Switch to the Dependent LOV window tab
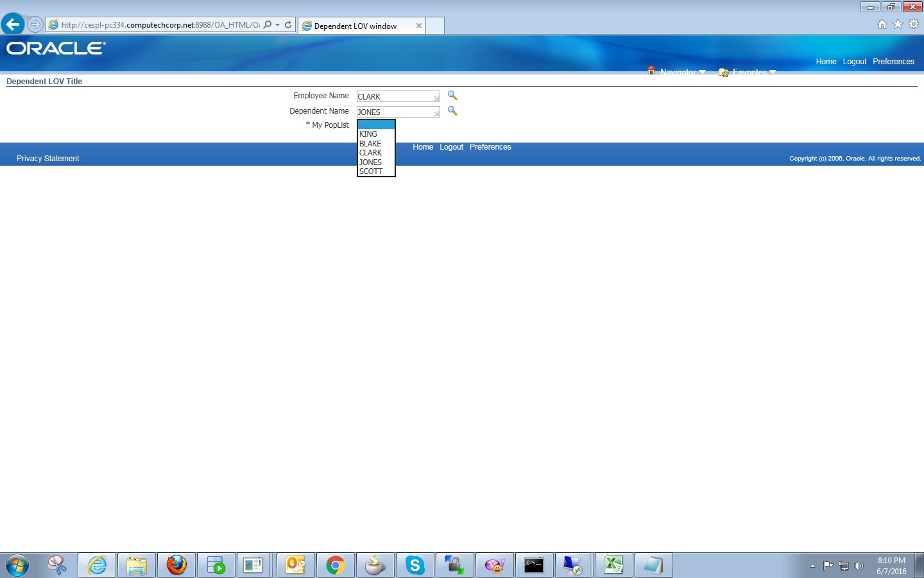Viewport: 924px width, 578px height. [x=359, y=26]
